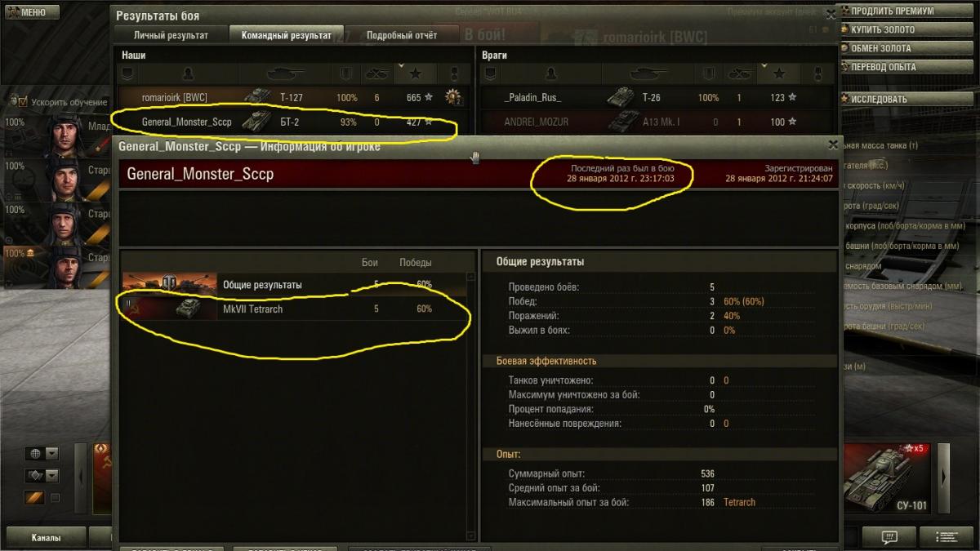Open the Каналы button

click(x=45, y=537)
